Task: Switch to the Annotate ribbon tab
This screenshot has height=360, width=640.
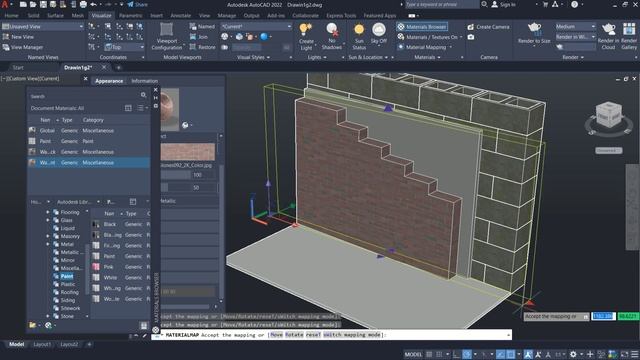Action: point(180,16)
